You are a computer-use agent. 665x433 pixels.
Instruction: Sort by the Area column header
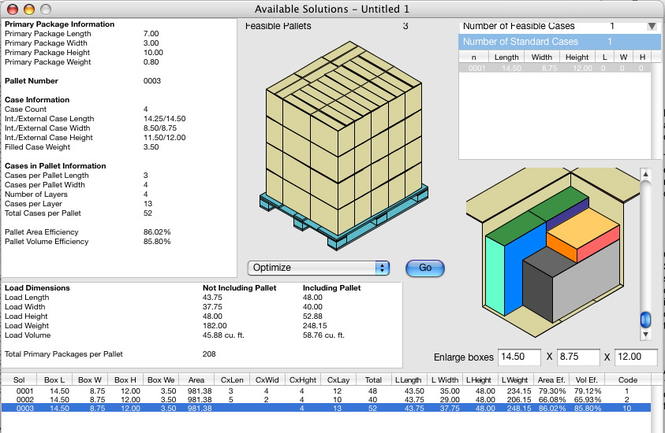click(x=196, y=380)
